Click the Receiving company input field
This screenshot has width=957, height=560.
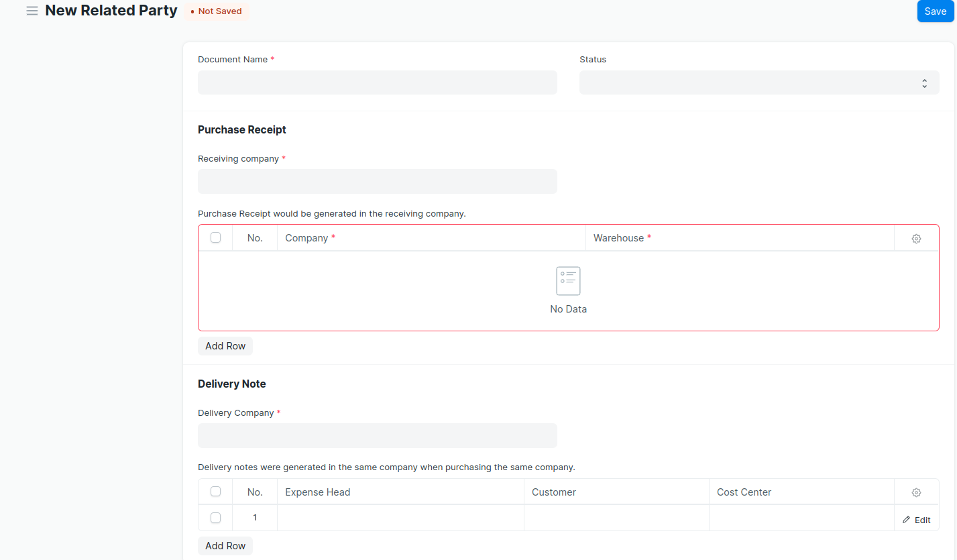click(x=377, y=181)
